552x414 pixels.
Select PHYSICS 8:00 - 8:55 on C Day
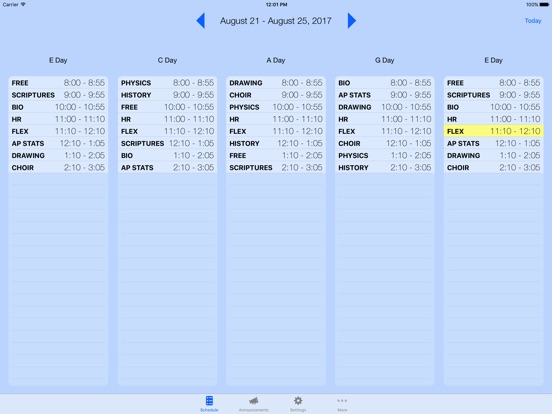point(168,83)
